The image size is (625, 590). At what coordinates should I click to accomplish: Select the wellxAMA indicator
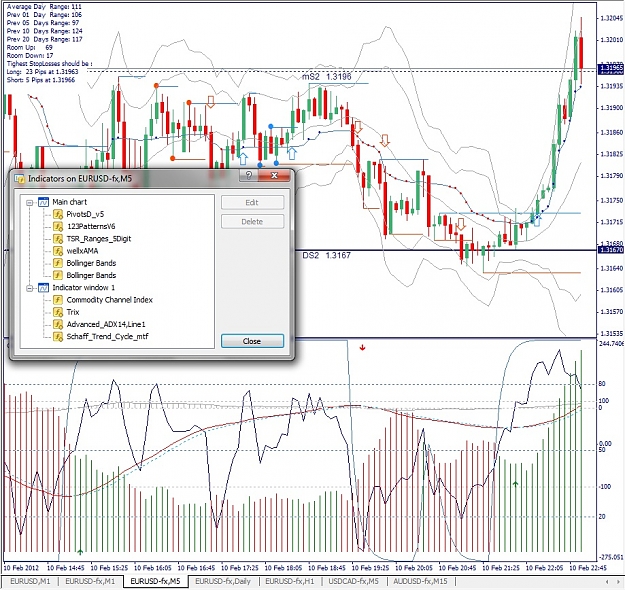point(82,251)
